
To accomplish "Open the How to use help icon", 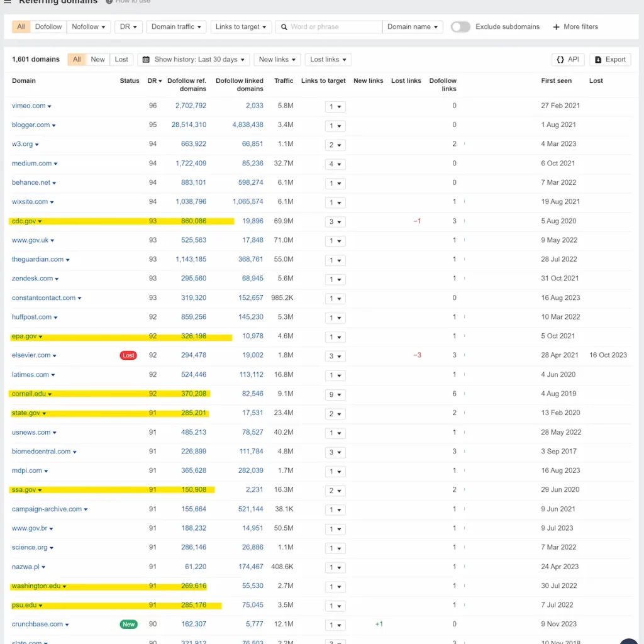I will coord(109,2).
